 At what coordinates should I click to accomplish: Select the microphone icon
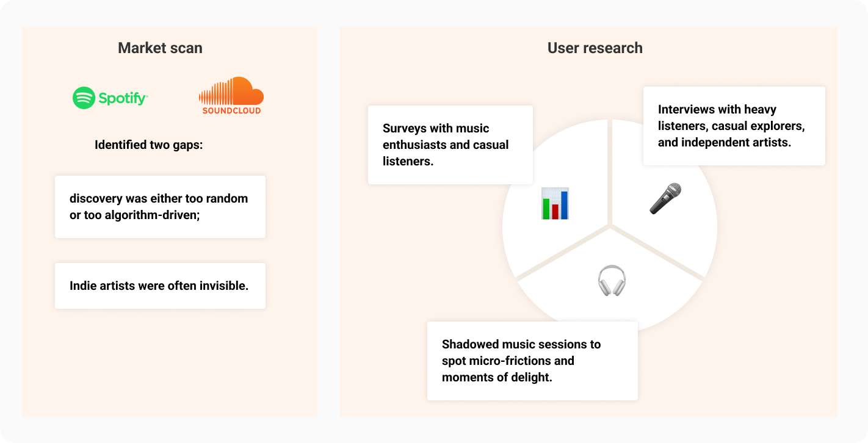coord(665,198)
